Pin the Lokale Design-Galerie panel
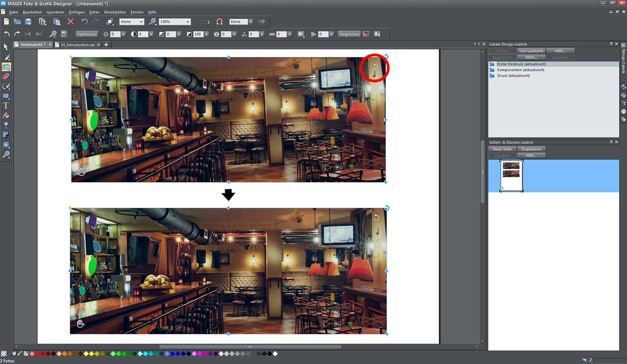The image size is (627, 364). [611, 44]
